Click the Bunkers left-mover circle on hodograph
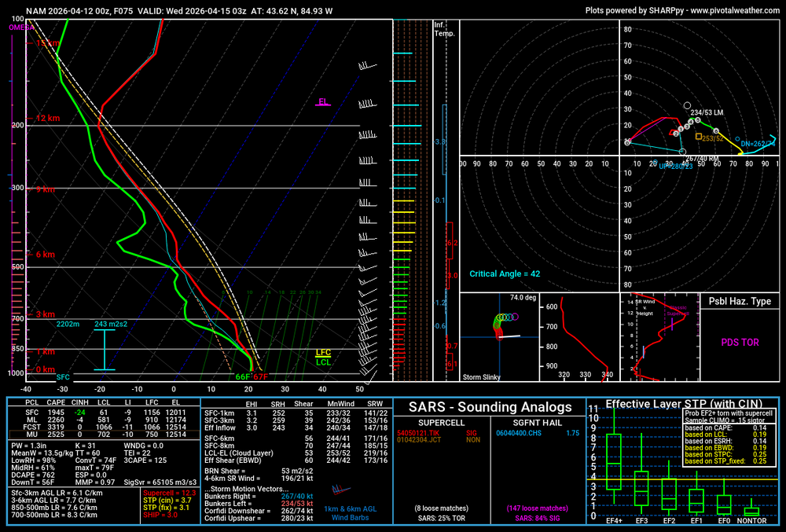Image resolution: width=786 pixels, height=532 pixels. pyautogui.click(x=688, y=105)
